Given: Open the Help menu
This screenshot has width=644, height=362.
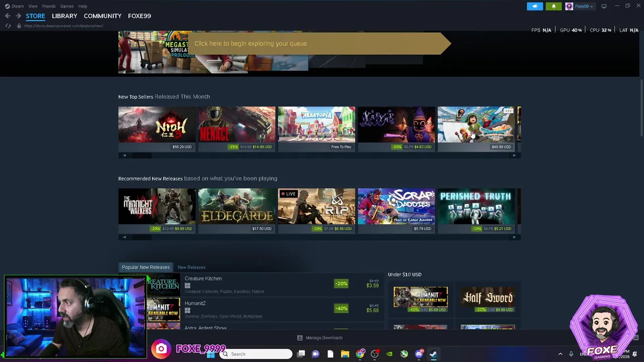Looking at the screenshot, I should (83, 6).
